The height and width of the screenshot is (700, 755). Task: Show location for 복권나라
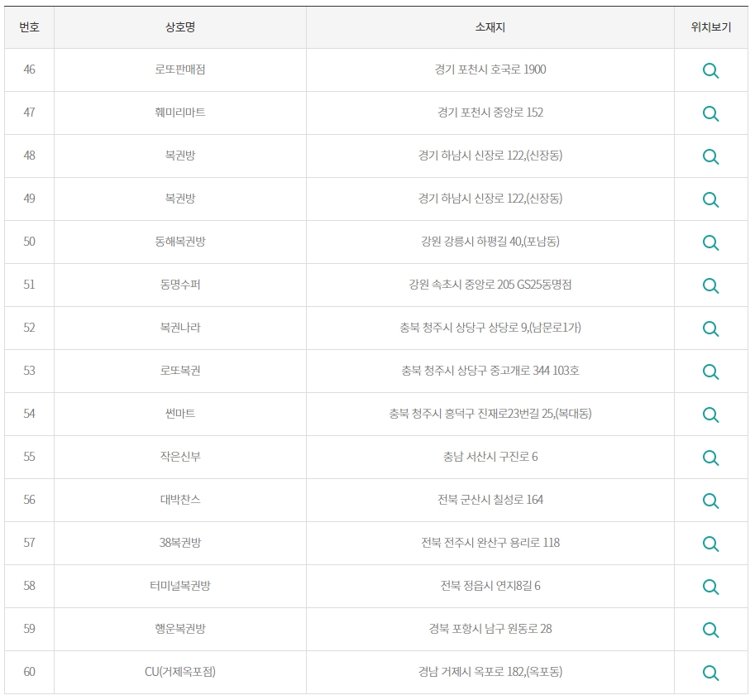710,328
